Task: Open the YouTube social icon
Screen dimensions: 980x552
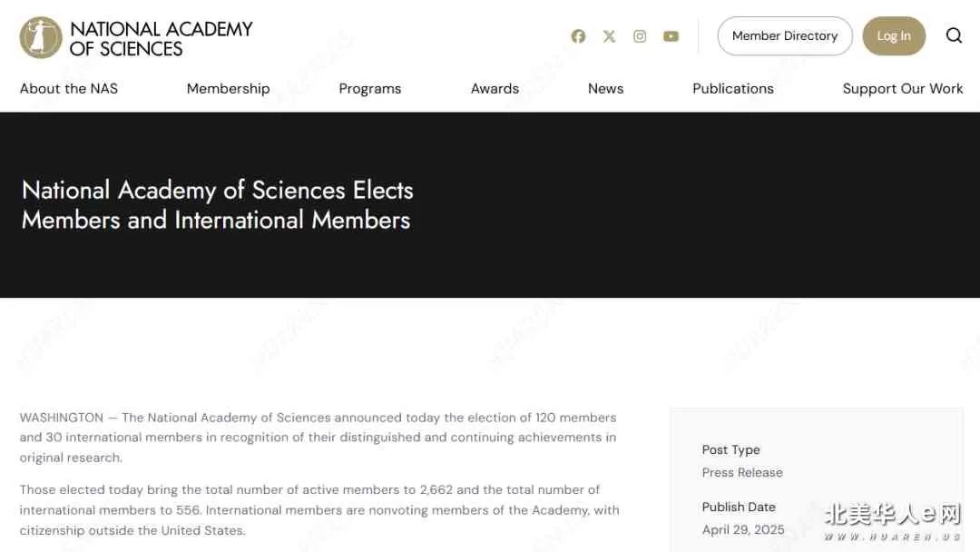Action: 671,36
